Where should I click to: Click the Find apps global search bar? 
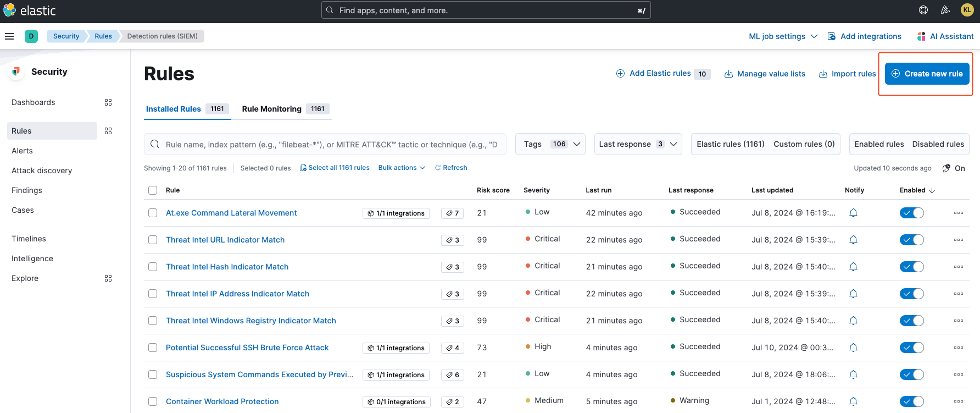coord(486,10)
